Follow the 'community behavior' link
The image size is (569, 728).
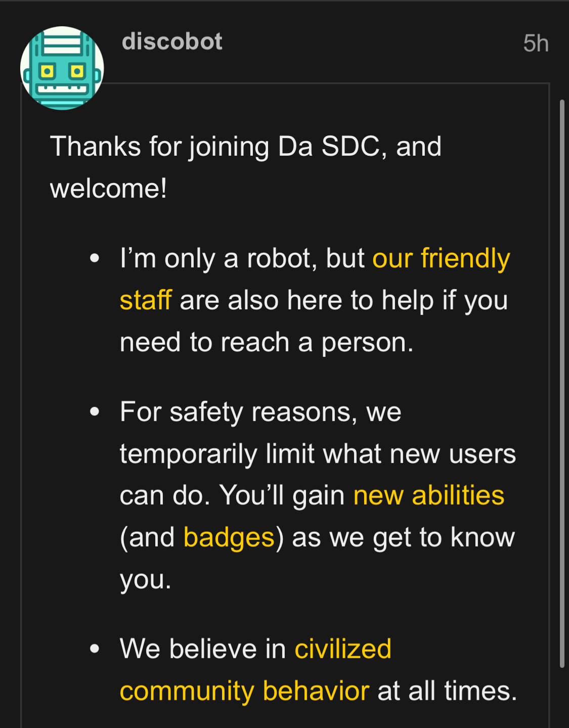[245, 691]
